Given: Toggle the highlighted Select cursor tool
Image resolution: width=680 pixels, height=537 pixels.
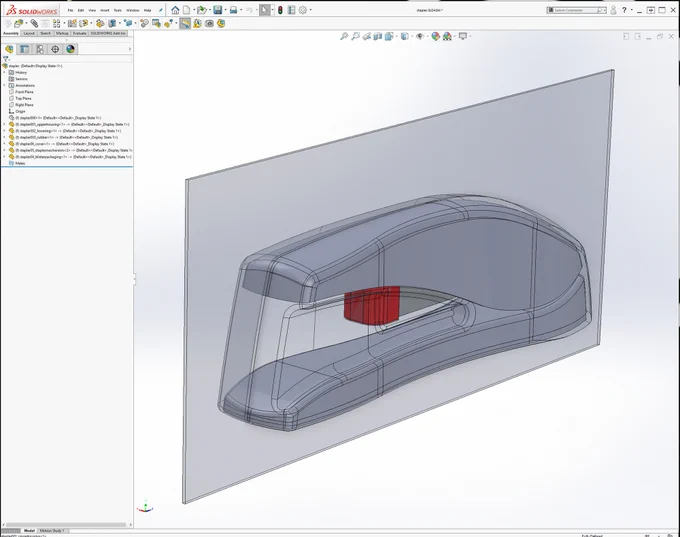Looking at the screenshot, I should (x=265, y=10).
